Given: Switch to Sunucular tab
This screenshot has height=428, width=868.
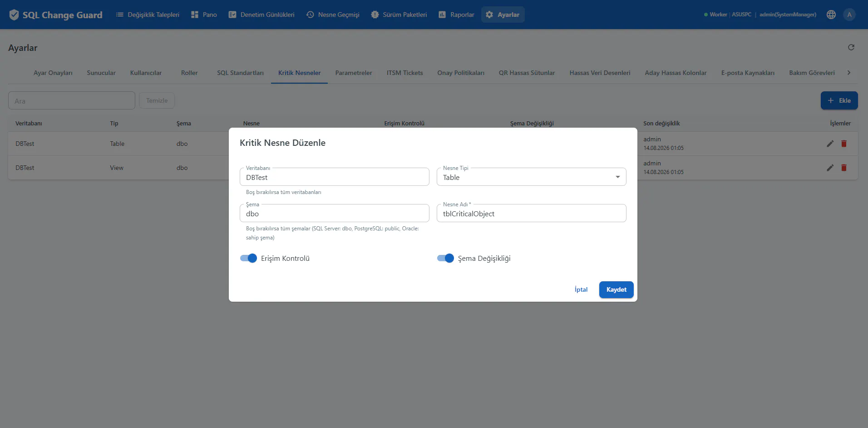Looking at the screenshot, I should (x=101, y=73).
